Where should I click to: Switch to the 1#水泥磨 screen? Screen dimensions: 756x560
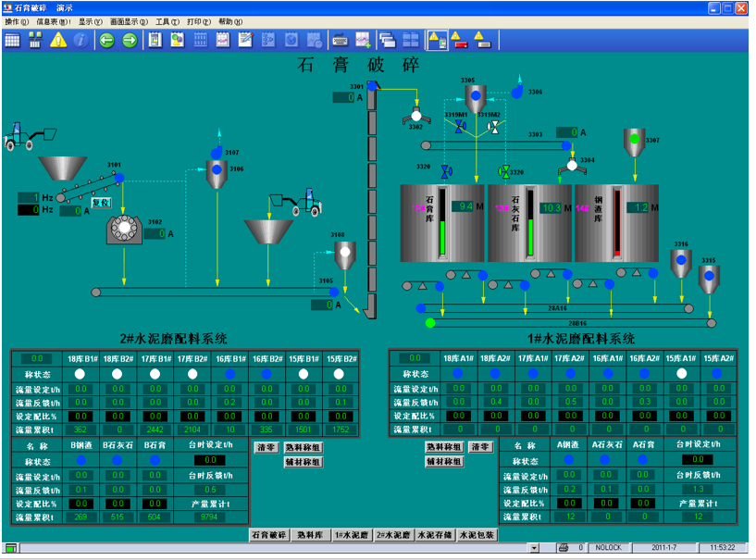352,535
